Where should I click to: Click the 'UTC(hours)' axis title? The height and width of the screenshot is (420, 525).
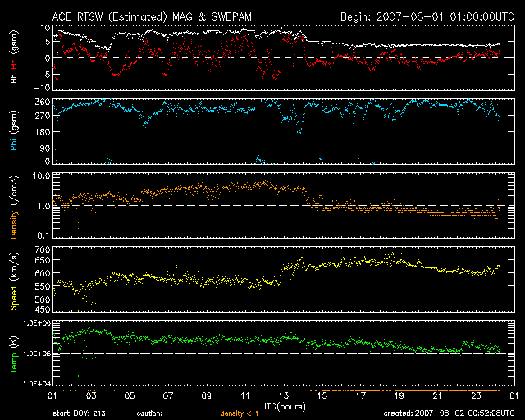tap(283, 407)
